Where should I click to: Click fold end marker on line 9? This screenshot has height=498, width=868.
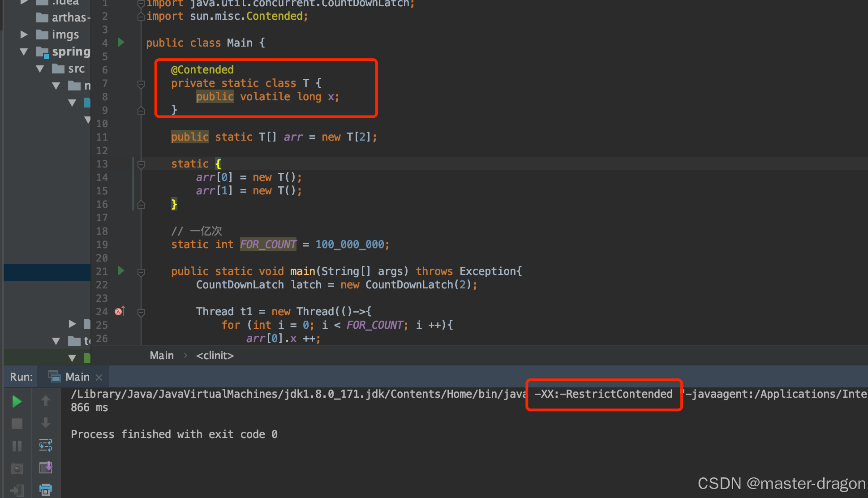pos(141,111)
